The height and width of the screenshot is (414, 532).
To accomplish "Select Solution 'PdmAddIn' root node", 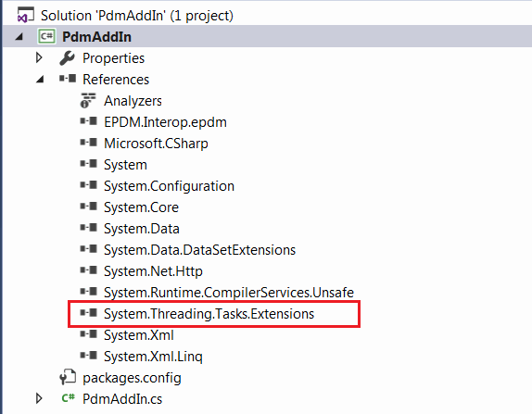I will pos(137,16).
